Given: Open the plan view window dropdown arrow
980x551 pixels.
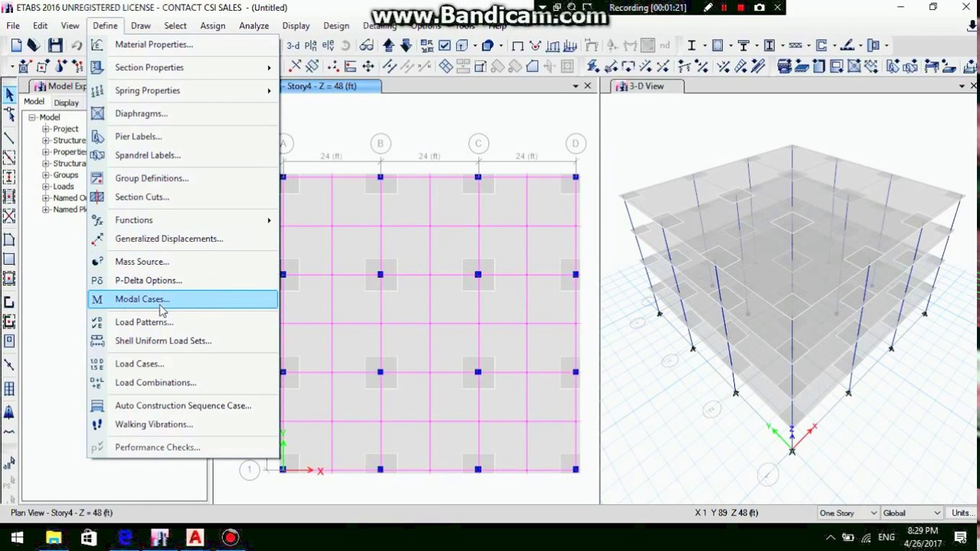Looking at the screenshot, I should [576, 86].
